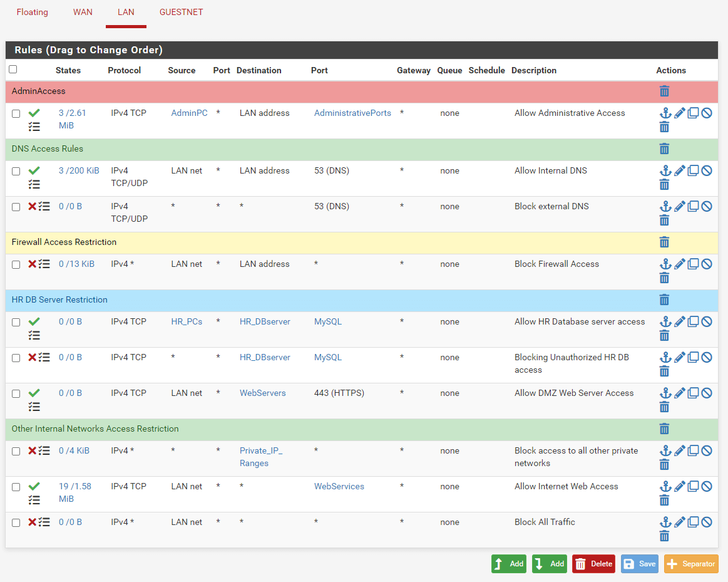Delete the Allow Internal DNS rule
Image resolution: width=728 pixels, height=582 pixels.
[664, 184]
